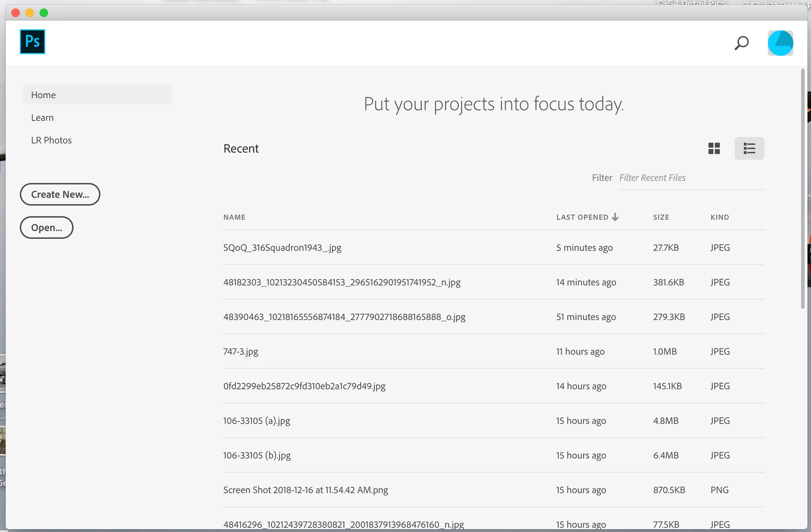Viewport: 811px width, 532px height.
Task: Sort recent files by Kind column
Action: pos(719,217)
